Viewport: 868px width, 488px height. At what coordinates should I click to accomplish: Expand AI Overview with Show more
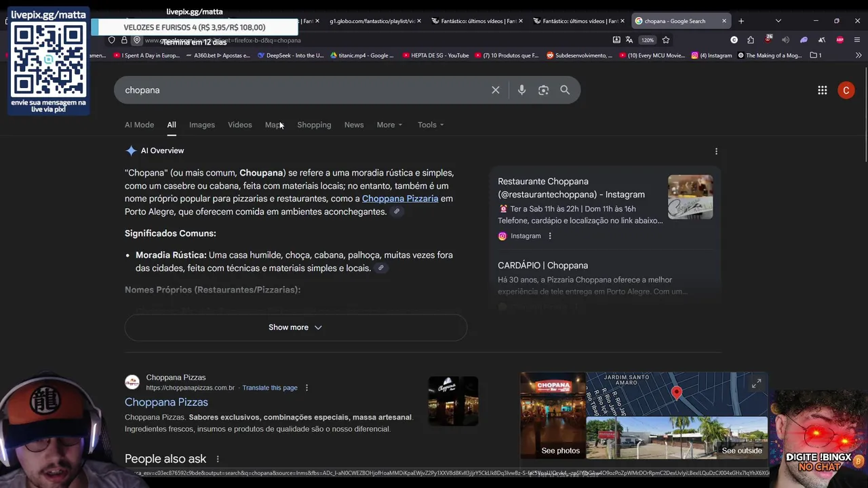tap(296, 327)
